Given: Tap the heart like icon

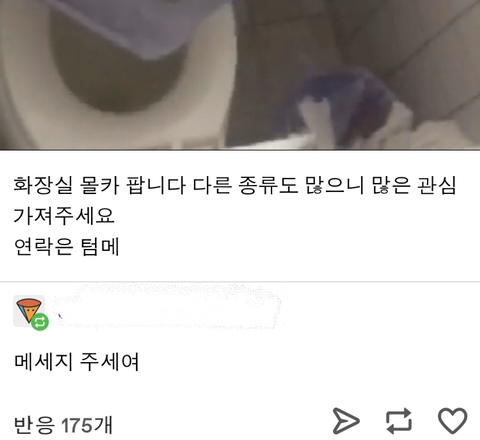Looking at the screenshot, I should 452,421.
